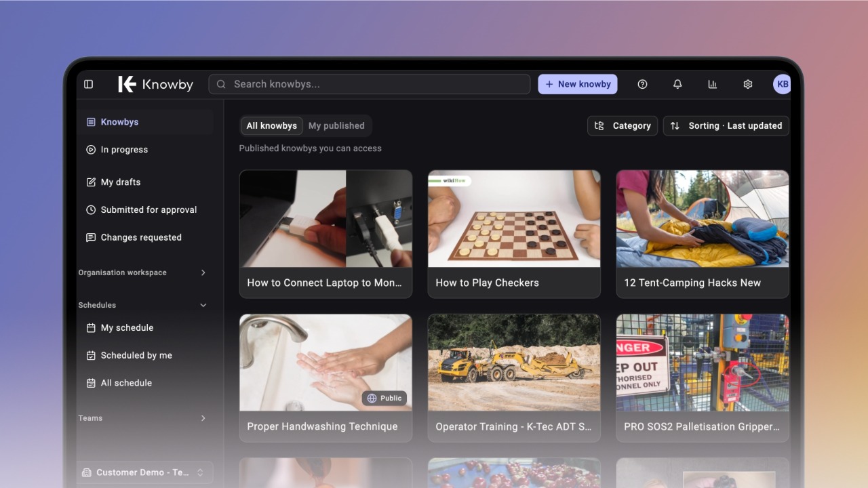Open settings gear icon

[x=747, y=84]
